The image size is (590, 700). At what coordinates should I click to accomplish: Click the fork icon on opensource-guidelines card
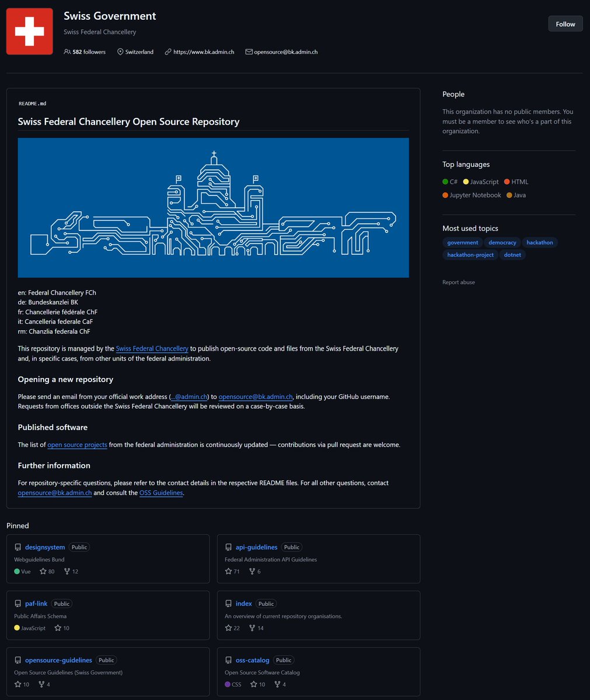click(41, 685)
